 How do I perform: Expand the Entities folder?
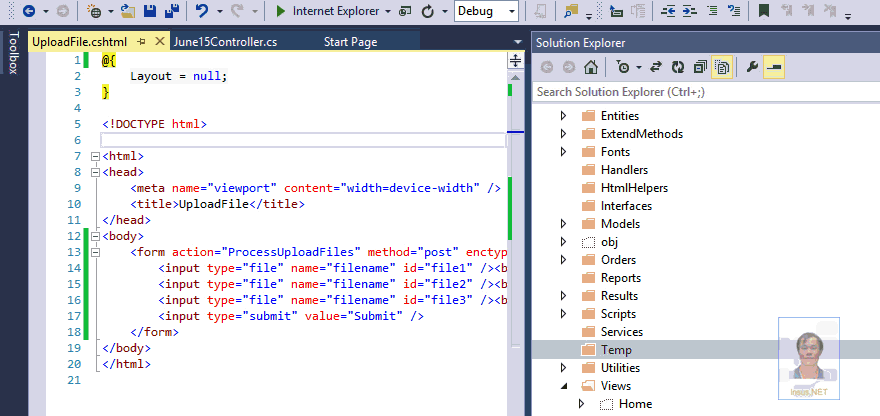[563, 116]
